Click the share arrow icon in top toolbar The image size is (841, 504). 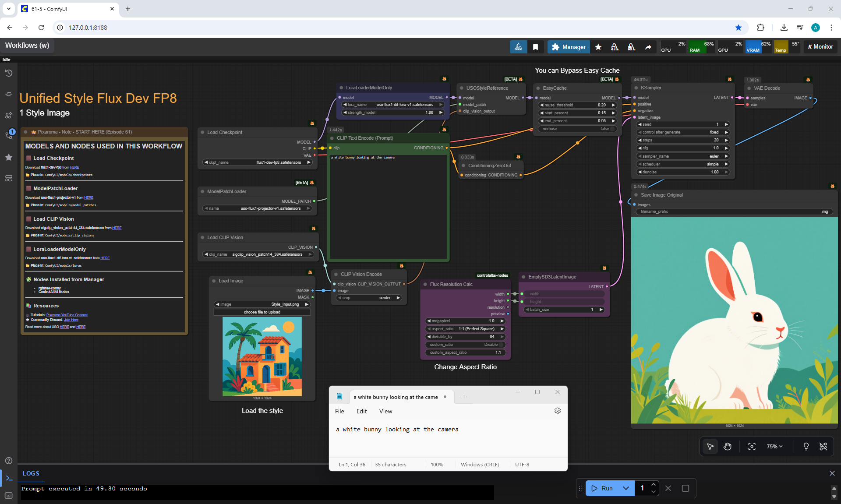pos(648,47)
